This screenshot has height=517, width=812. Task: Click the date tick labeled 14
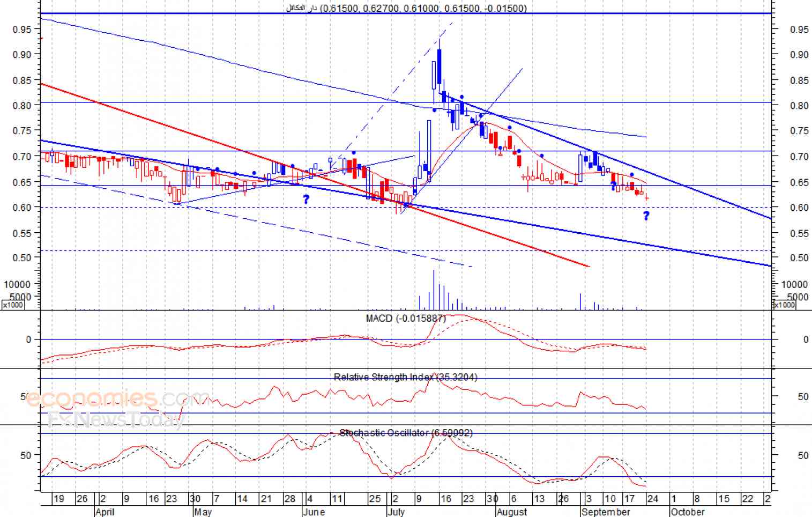tap(242, 499)
